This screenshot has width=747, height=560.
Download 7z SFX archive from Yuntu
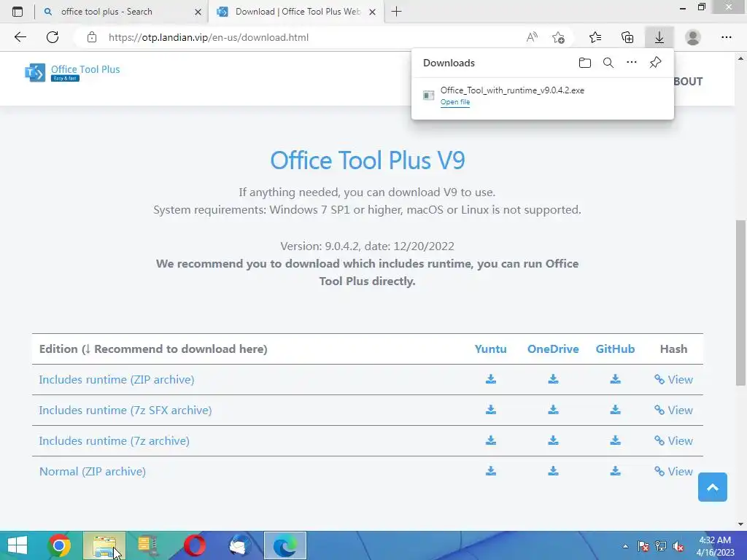point(491,410)
